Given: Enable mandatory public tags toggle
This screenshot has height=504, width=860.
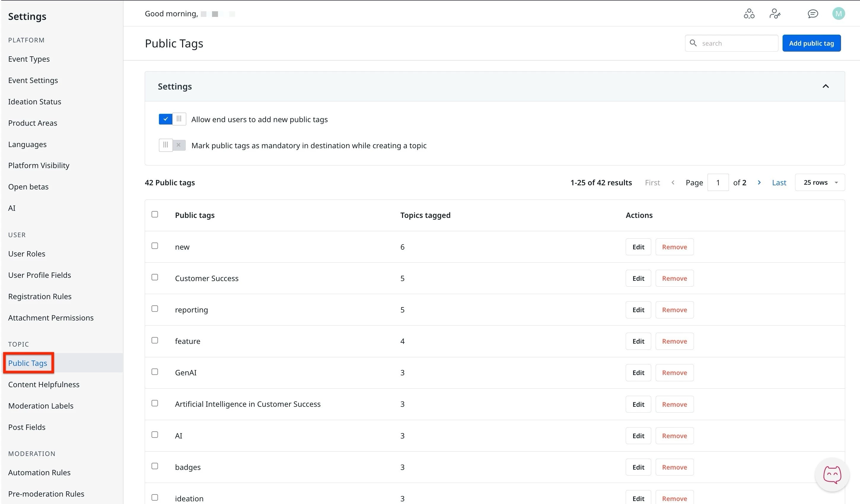Looking at the screenshot, I should tap(172, 145).
